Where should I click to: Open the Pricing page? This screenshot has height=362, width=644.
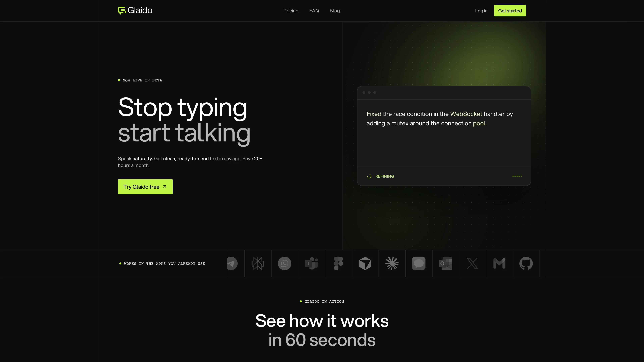291,11
